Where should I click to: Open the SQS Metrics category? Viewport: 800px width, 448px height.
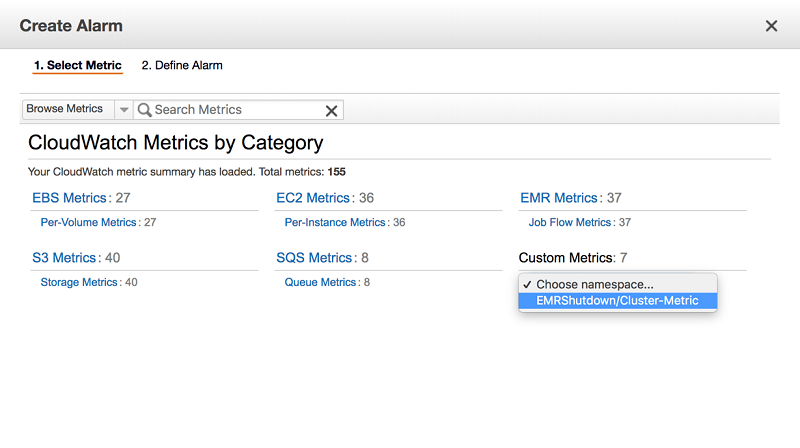pyautogui.click(x=313, y=258)
